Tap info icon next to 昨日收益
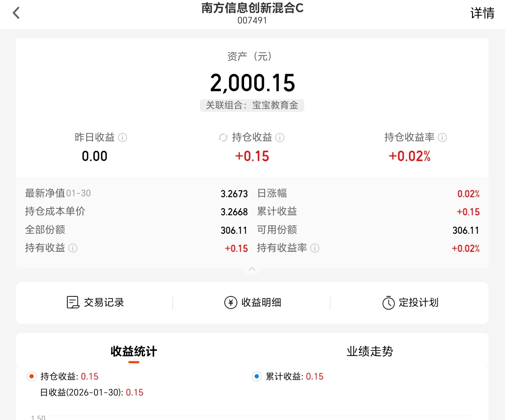 tap(122, 137)
